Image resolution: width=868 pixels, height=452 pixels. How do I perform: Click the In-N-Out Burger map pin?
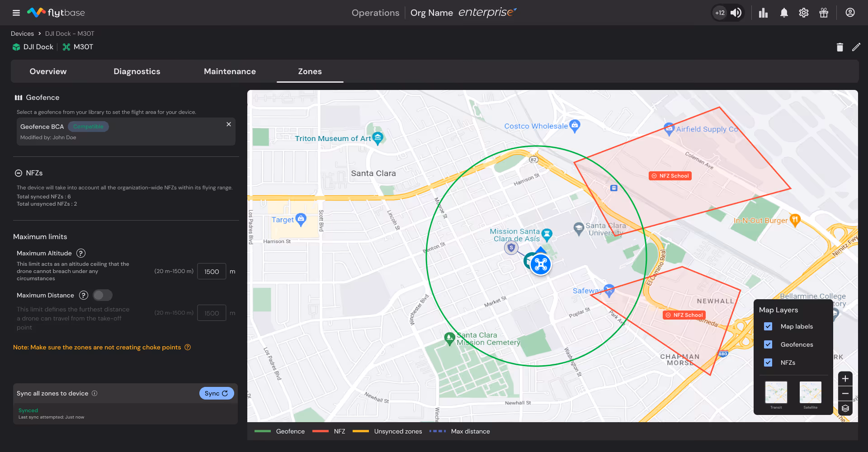(795, 220)
